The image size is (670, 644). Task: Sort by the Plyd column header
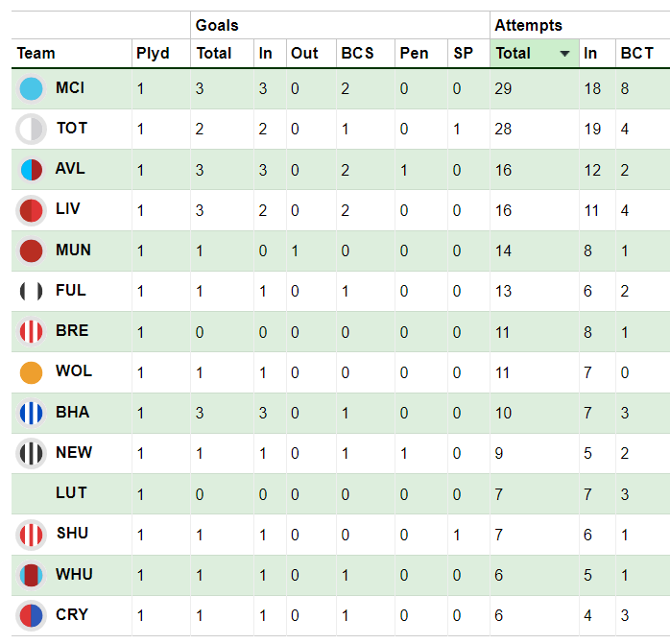click(x=153, y=54)
